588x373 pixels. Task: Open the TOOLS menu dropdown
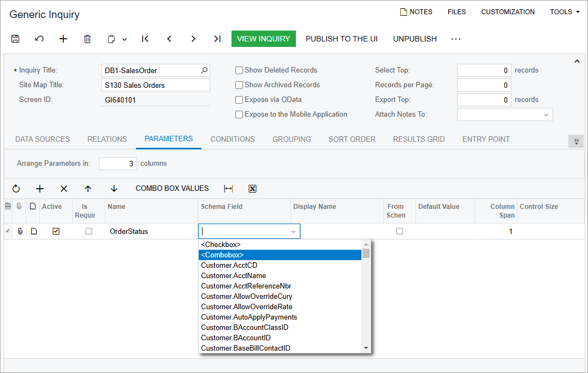point(565,12)
